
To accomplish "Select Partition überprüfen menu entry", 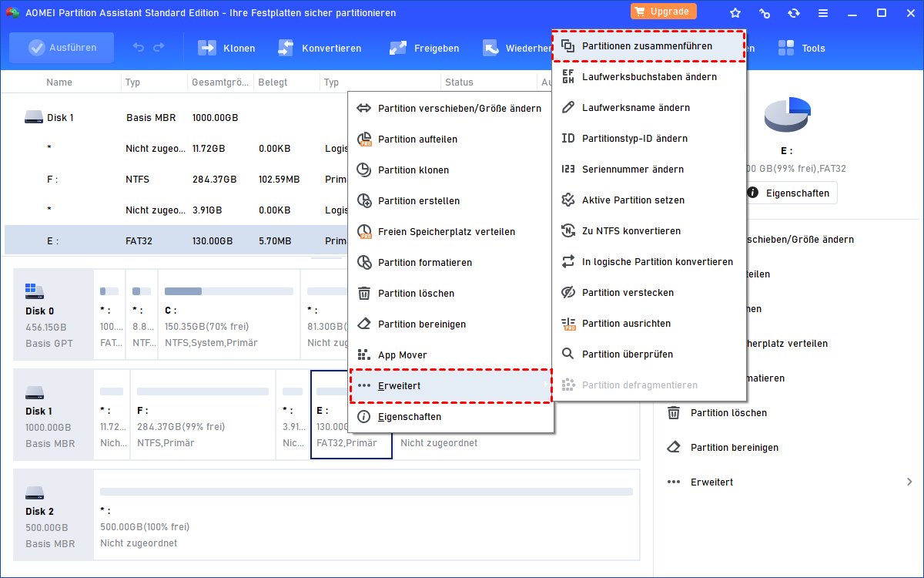I will pyautogui.click(x=649, y=355).
